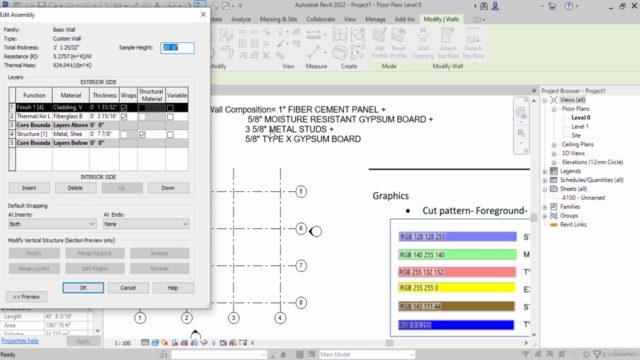The width and height of the screenshot is (640, 360).
Task: Open the Properties help link
Action: [20, 341]
